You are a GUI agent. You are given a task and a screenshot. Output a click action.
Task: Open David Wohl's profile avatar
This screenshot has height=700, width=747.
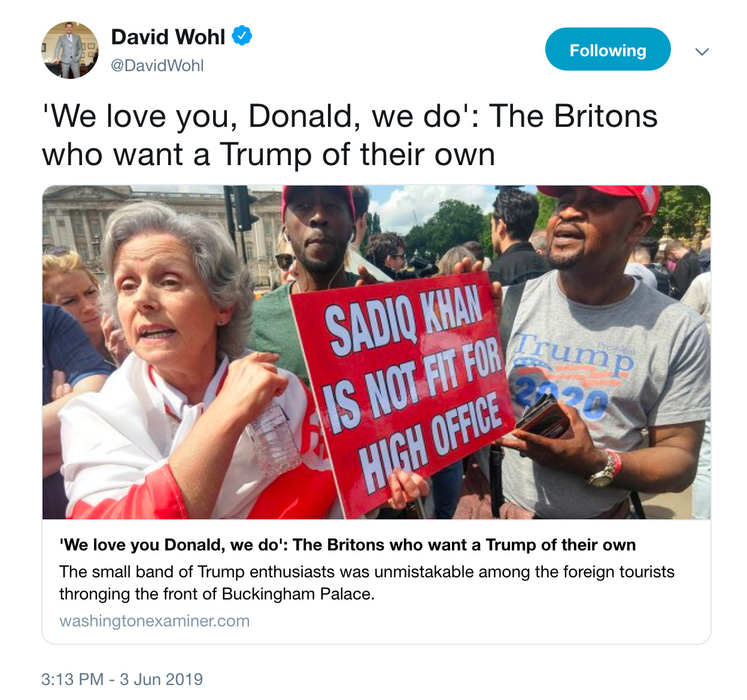[x=70, y=50]
